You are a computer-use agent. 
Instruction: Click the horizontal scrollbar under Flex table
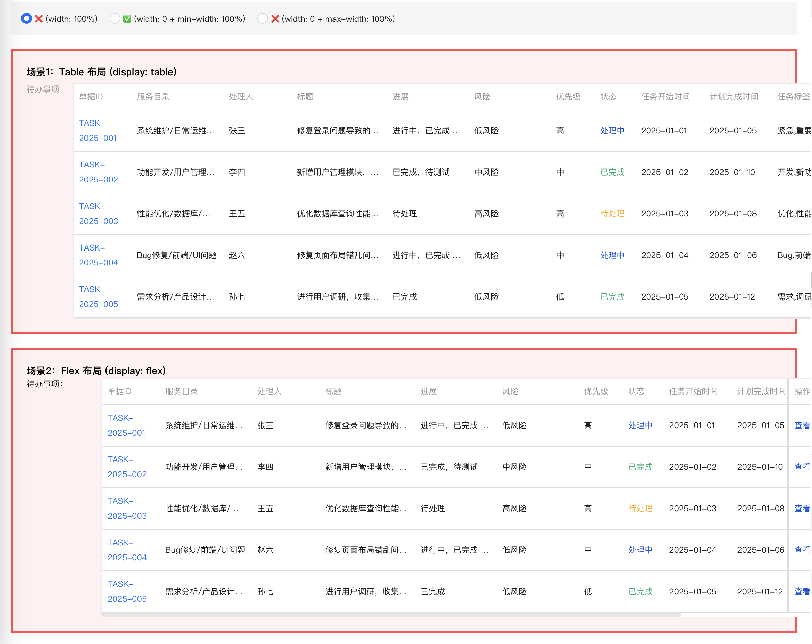pyautogui.click(x=392, y=615)
